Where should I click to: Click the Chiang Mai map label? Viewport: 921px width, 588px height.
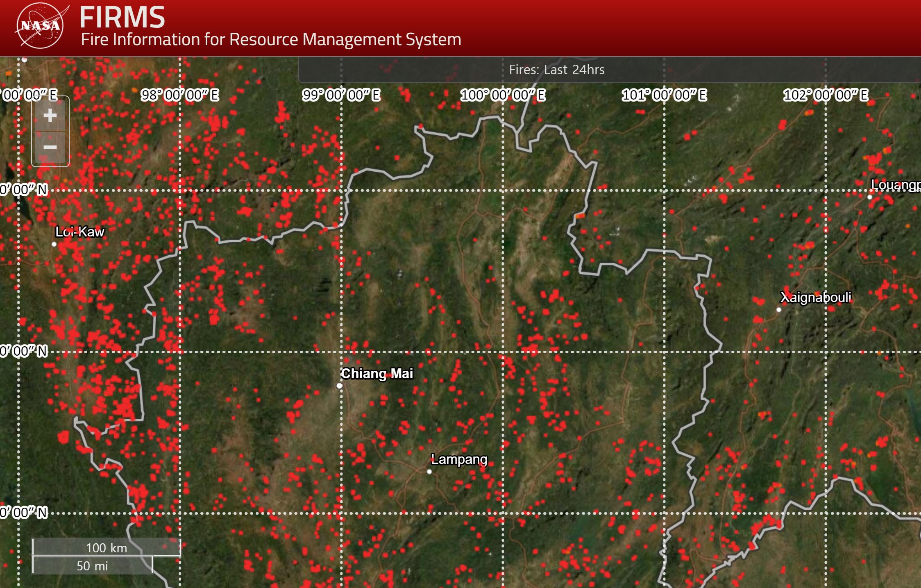(377, 373)
